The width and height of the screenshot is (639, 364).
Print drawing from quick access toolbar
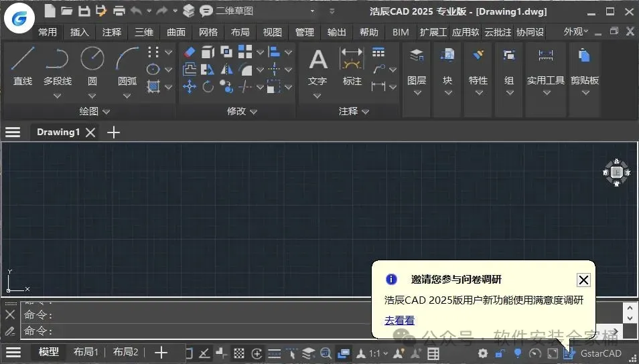(x=119, y=11)
